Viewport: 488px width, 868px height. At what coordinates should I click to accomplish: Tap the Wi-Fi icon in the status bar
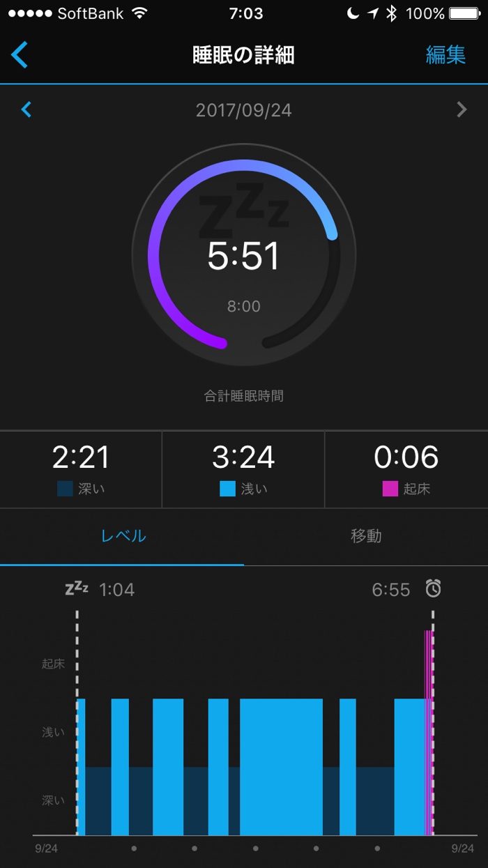point(139,13)
